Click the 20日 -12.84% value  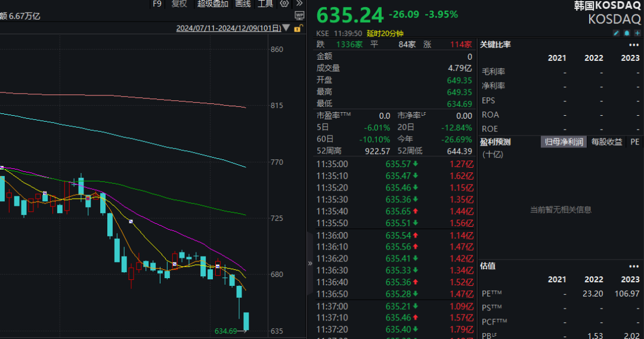coord(457,127)
